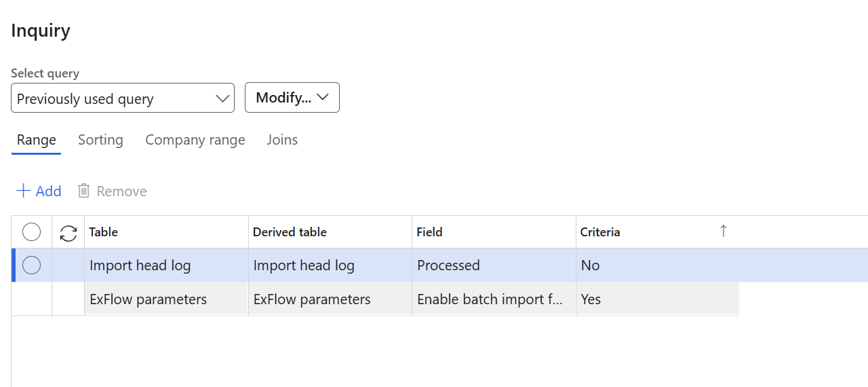Open the Company range tab
868x387 pixels.
tap(195, 140)
